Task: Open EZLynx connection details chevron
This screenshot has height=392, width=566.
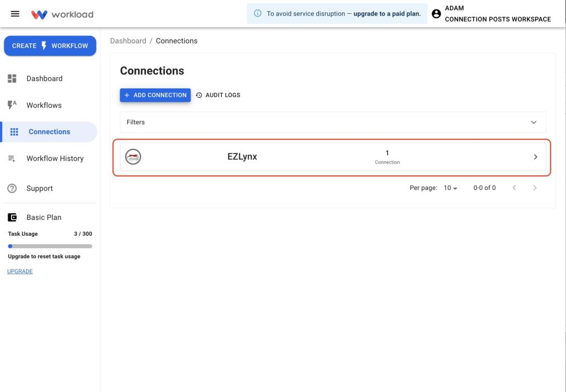Action: (x=535, y=157)
